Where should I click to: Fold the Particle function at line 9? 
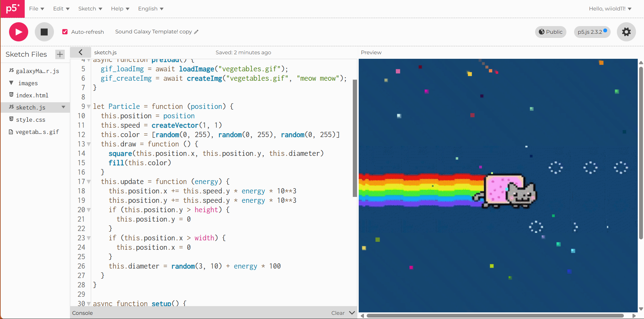(x=89, y=106)
